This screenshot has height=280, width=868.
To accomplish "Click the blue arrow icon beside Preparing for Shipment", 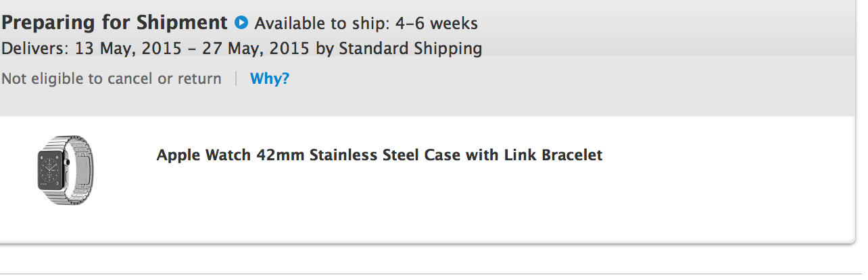I will click(x=241, y=23).
